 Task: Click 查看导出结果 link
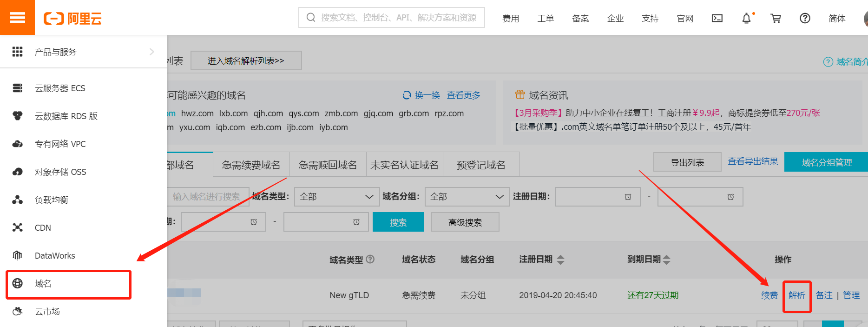click(753, 161)
